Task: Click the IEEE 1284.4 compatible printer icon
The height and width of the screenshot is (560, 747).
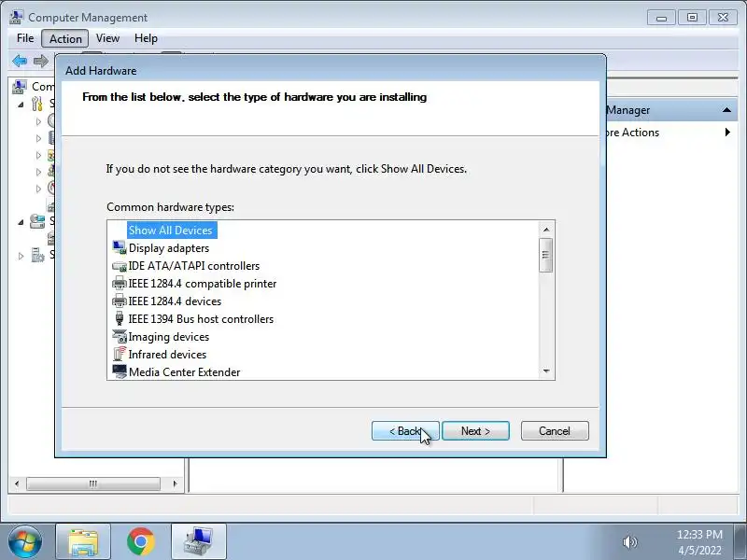Action: click(x=120, y=284)
